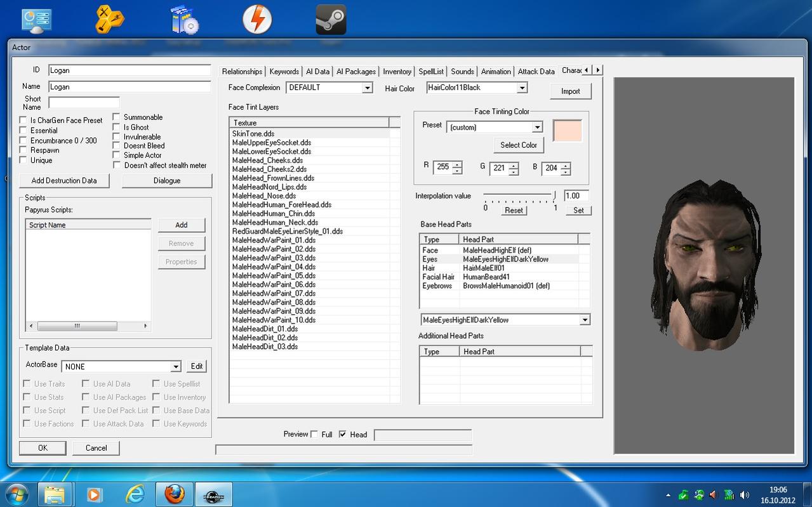Click the Select Color button
The image size is (812, 507).
point(518,145)
